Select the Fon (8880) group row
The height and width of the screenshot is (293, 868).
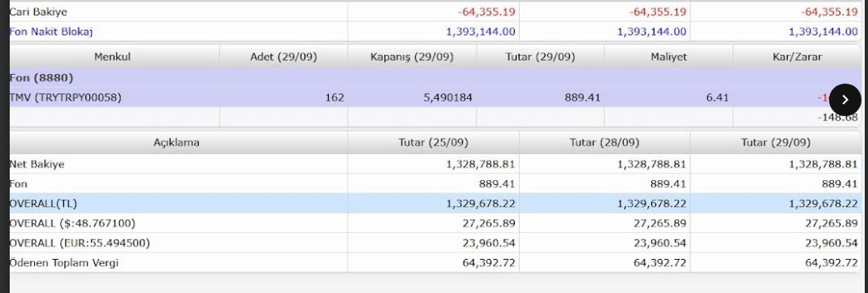tap(436, 78)
